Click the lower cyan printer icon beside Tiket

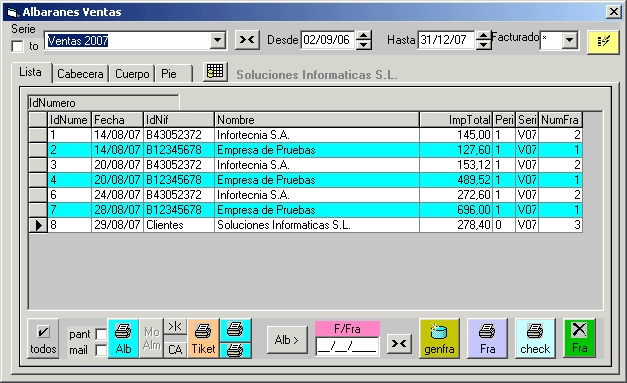click(x=236, y=350)
